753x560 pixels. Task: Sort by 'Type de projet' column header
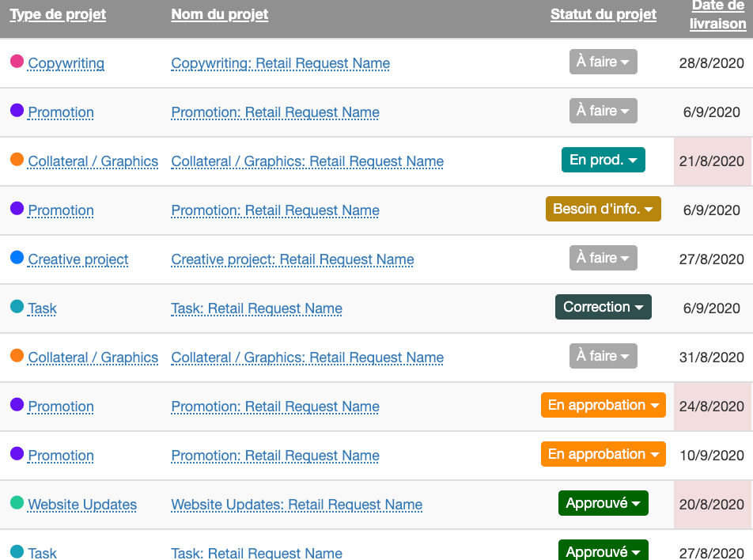click(58, 14)
